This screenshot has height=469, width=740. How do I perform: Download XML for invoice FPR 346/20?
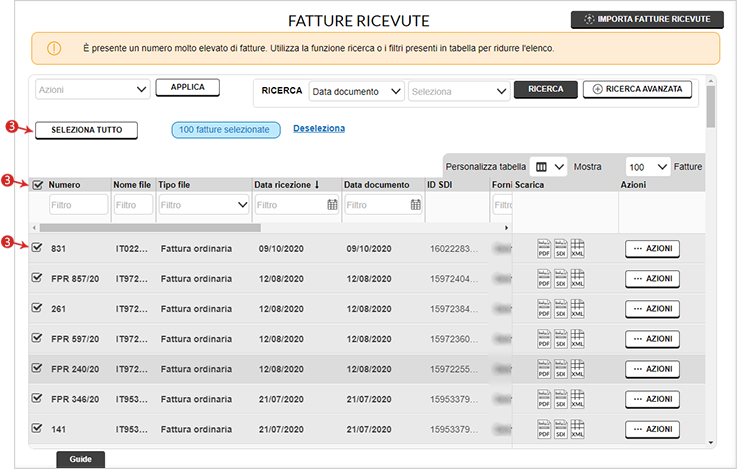click(x=577, y=399)
